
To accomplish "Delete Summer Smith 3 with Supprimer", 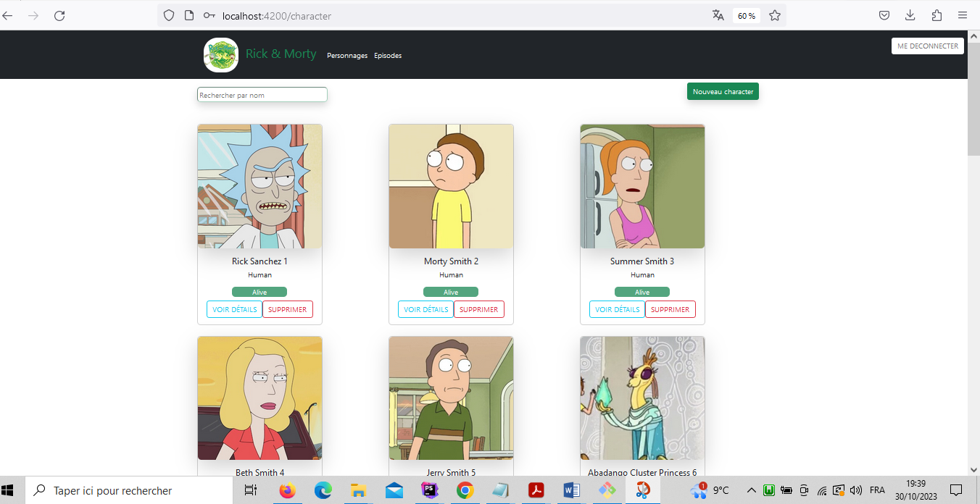I will click(670, 309).
